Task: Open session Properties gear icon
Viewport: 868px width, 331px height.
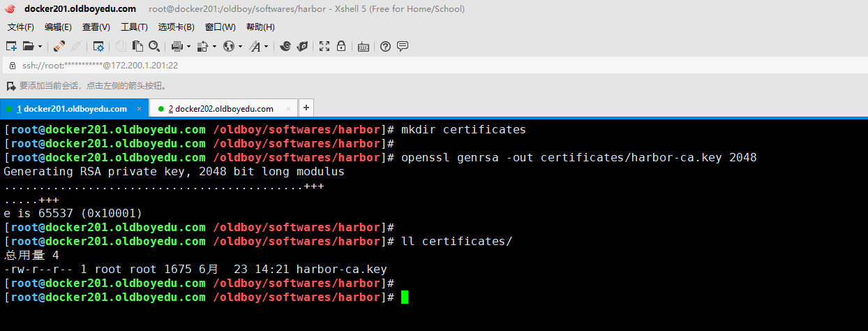Action: (98, 46)
